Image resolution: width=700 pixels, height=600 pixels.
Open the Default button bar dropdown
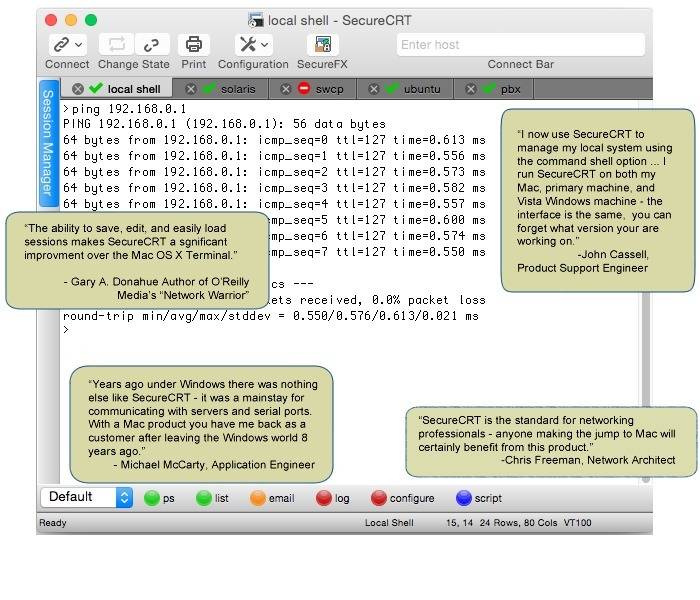tap(87, 497)
